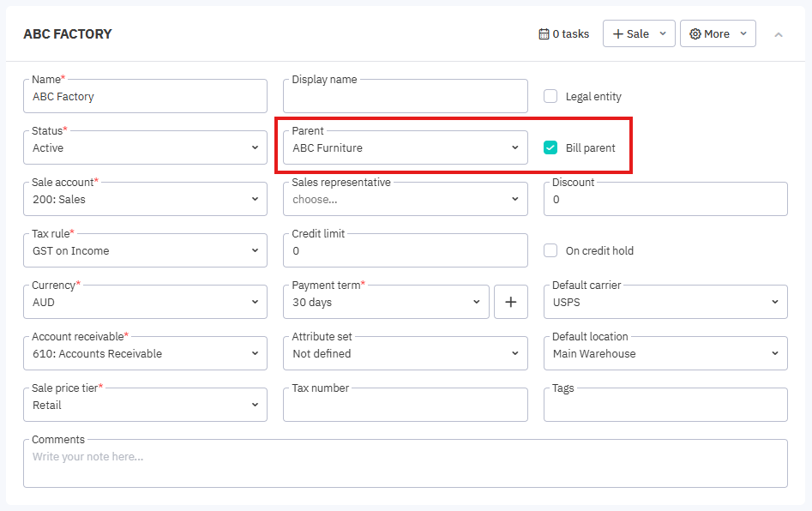Click the calendar tasks icon
Image resolution: width=812 pixels, height=511 pixels.
point(544,34)
